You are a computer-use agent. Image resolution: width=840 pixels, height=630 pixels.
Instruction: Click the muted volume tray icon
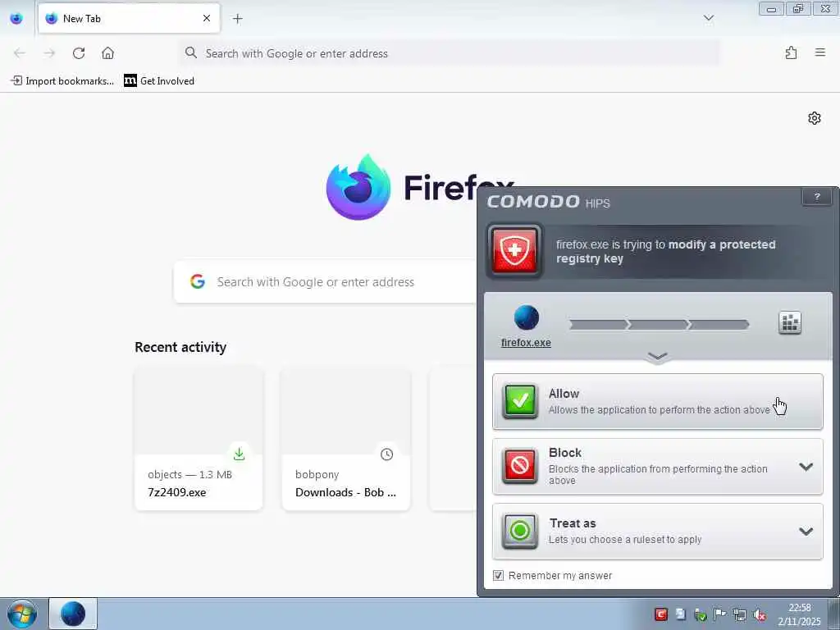coord(759,615)
